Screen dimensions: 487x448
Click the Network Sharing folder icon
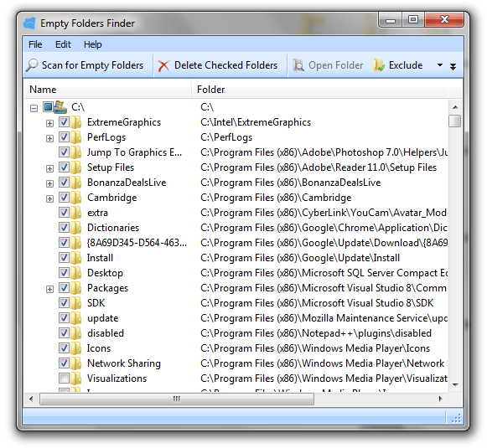point(75,363)
